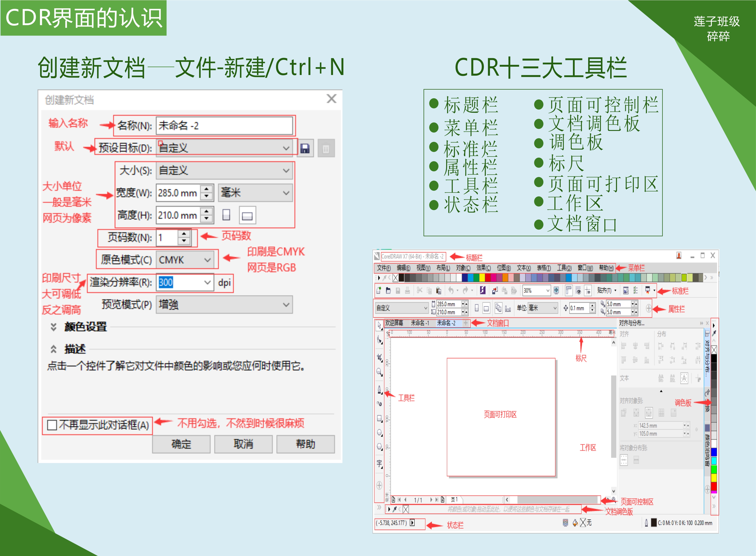The width and height of the screenshot is (756, 556).
Task: Click the Open folder icon in standard toolbar
Action: coord(388,290)
